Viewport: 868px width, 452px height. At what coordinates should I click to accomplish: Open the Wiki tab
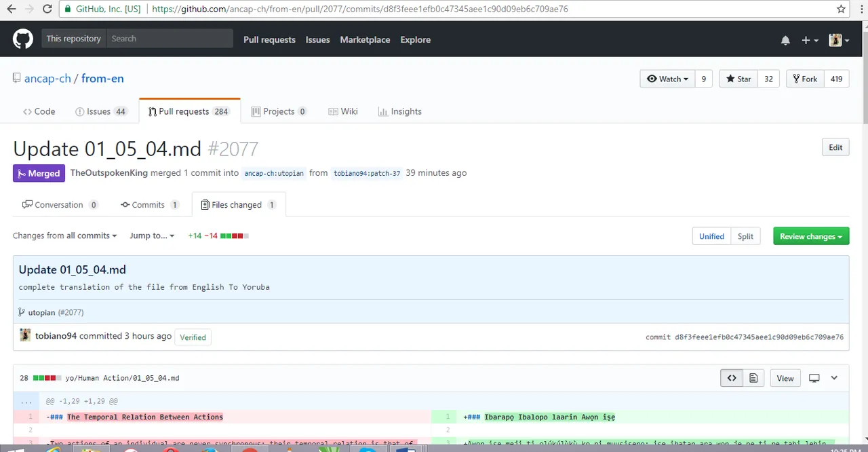(343, 111)
